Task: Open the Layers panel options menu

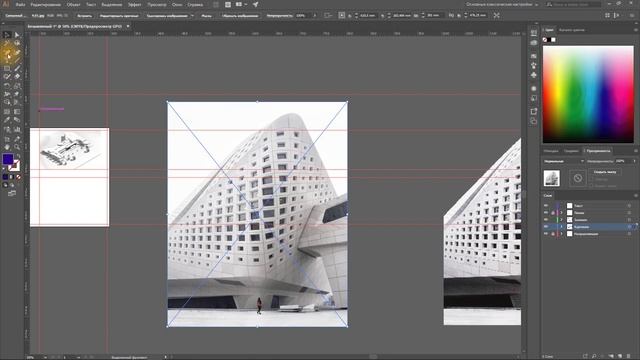Action: [x=636, y=196]
